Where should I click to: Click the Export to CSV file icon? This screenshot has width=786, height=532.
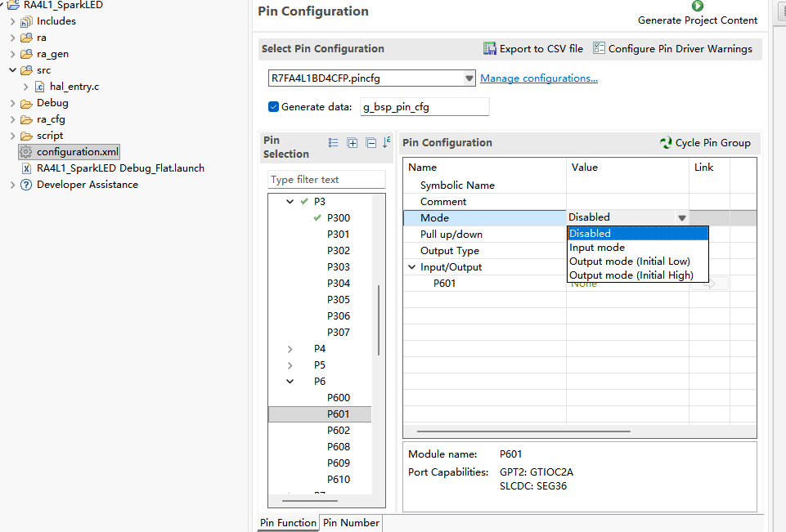click(490, 49)
